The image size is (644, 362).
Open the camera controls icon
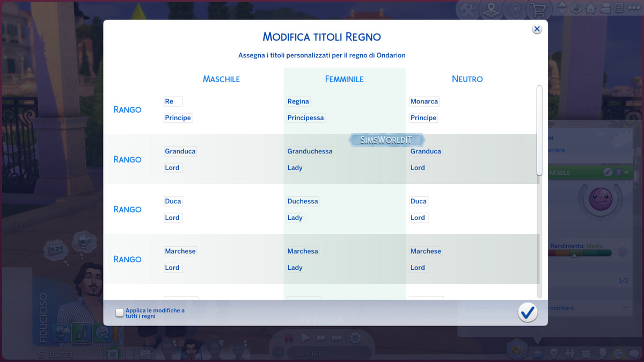pyautogui.click(x=605, y=9)
